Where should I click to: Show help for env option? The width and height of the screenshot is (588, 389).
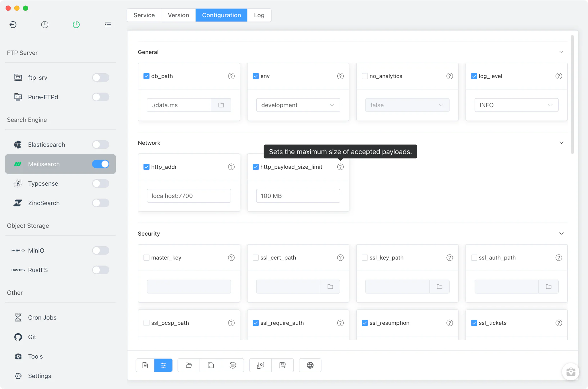point(340,76)
